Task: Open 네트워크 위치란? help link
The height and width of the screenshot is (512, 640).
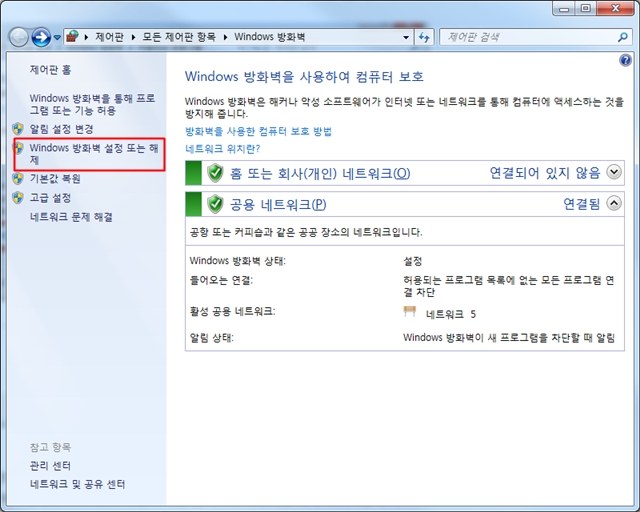Action: click(222, 149)
